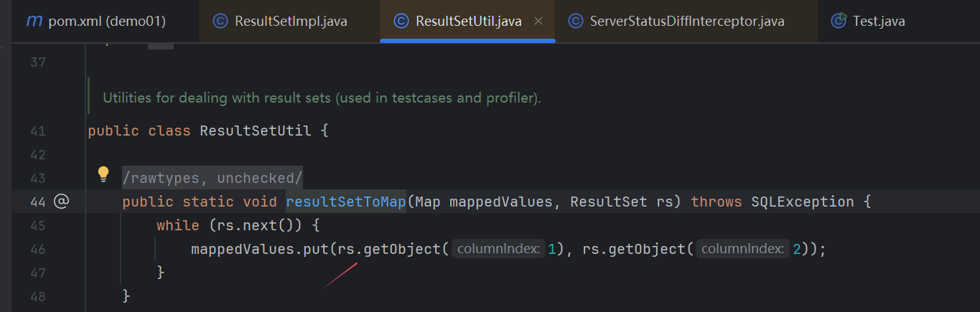980x312 pixels.
Task: Click line number 46 in the gutter
Action: pyautogui.click(x=38, y=249)
